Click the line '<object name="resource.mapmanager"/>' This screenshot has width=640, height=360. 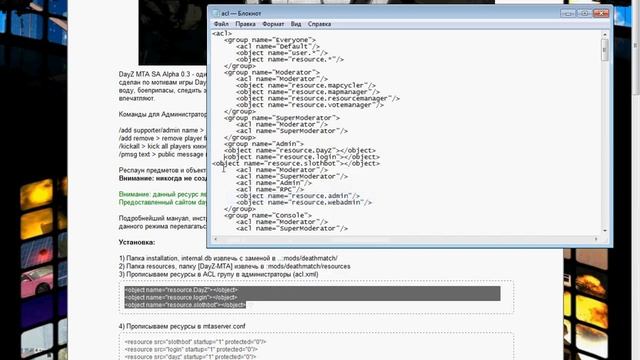point(308,92)
